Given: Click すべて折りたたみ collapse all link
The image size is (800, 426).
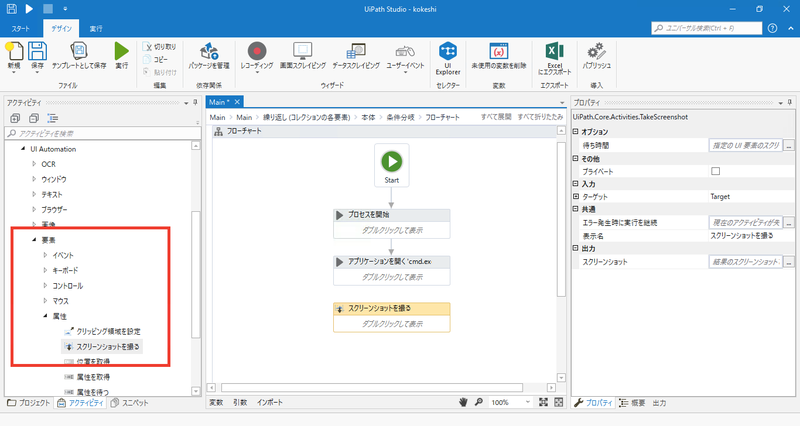Looking at the screenshot, I should tap(540, 117).
